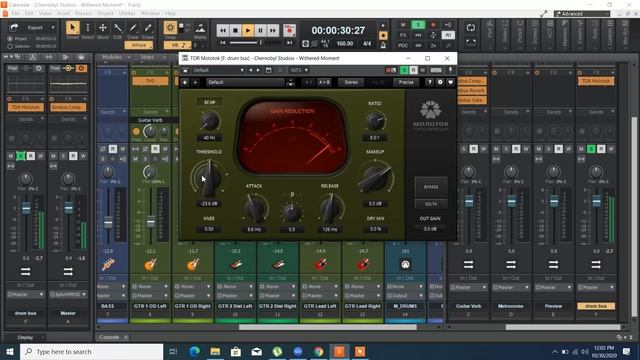Viewport: 640px width, 360px height.
Task: Open the Advanced workspace dropdown
Action: pos(582,14)
